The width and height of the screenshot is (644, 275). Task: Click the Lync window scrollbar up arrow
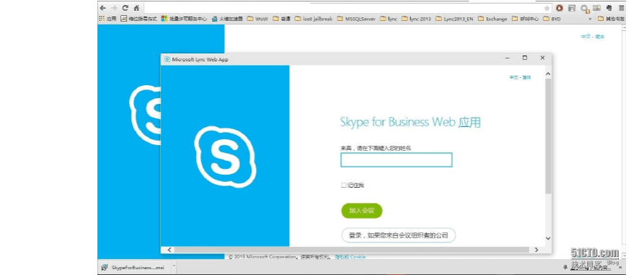click(x=548, y=74)
